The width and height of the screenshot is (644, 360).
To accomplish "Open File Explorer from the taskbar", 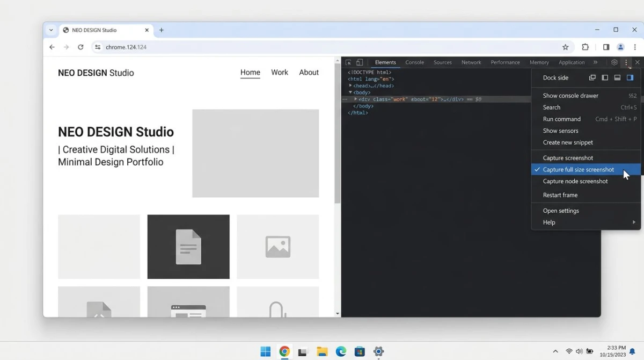I will 322,351.
